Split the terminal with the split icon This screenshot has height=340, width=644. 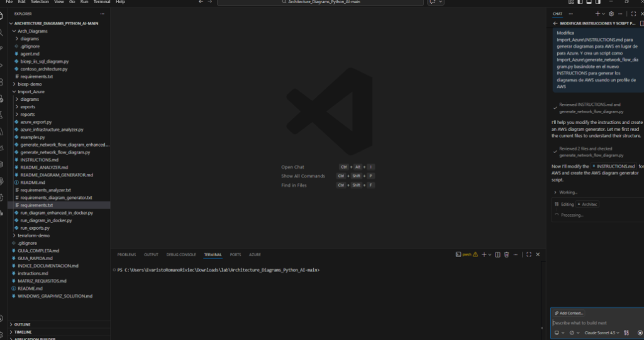(x=497, y=254)
